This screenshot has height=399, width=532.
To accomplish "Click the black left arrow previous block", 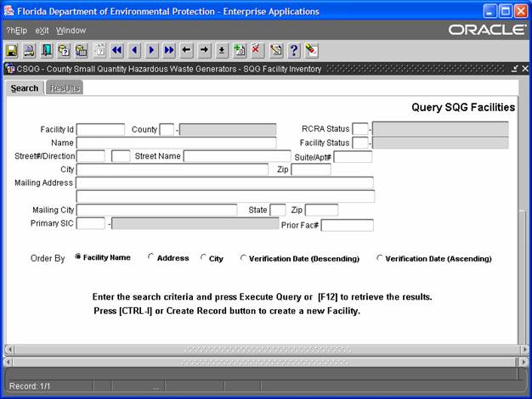I will coord(186,50).
